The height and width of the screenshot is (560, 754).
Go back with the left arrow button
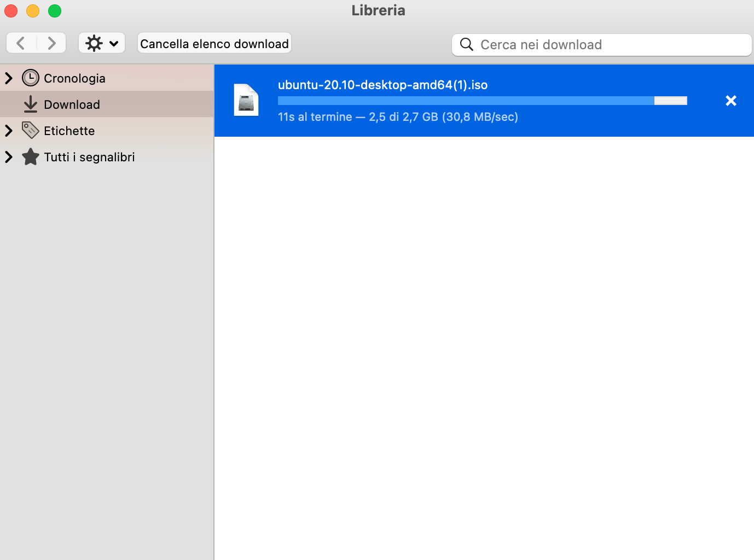click(x=21, y=43)
